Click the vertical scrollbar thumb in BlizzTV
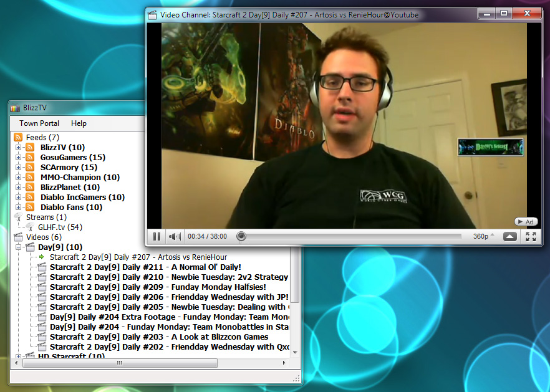Viewport: 550px width, 392px height. pos(296,275)
